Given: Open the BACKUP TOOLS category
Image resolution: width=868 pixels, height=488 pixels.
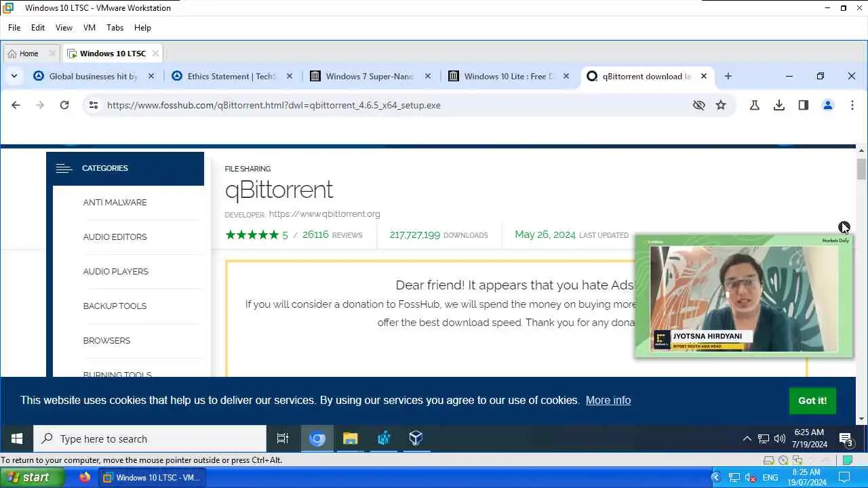Looking at the screenshot, I should 115,306.
